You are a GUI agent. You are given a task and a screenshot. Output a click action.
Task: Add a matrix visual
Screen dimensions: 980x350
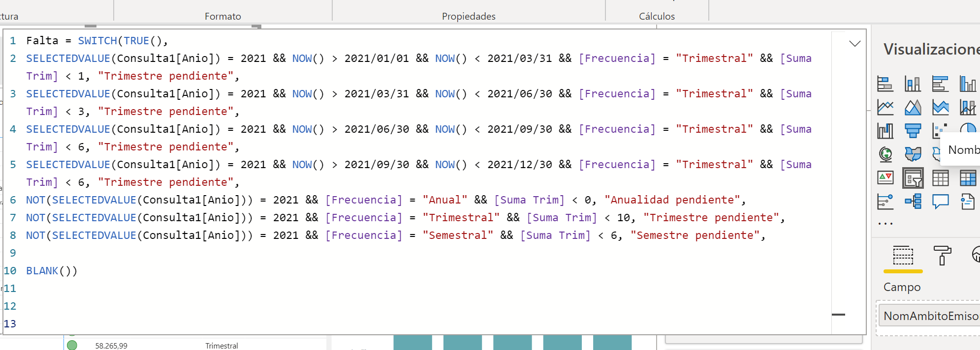pos(968,178)
